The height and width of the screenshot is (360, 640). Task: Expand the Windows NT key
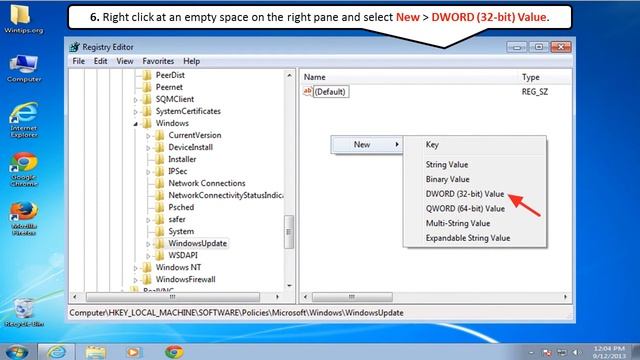click(x=136, y=268)
